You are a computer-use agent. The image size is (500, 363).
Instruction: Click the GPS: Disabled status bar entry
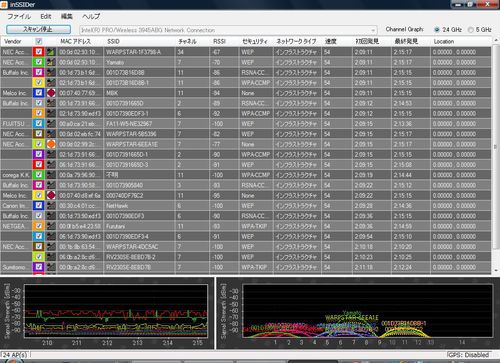coord(468,355)
